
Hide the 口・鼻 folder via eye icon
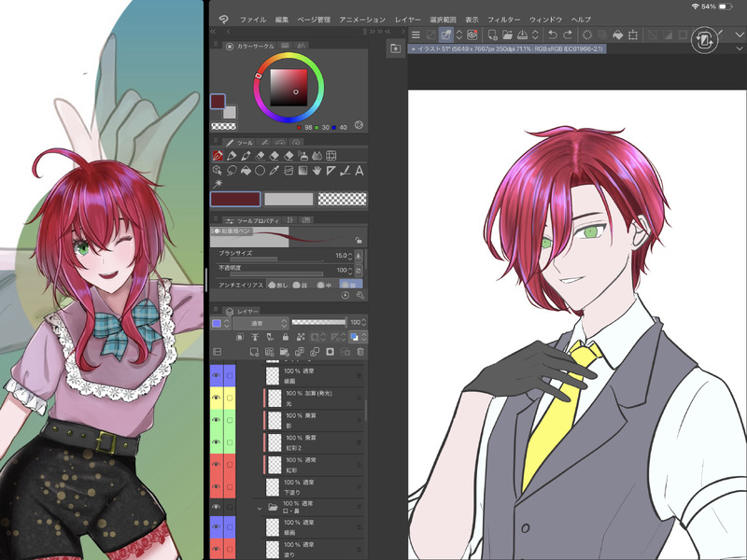point(217,508)
